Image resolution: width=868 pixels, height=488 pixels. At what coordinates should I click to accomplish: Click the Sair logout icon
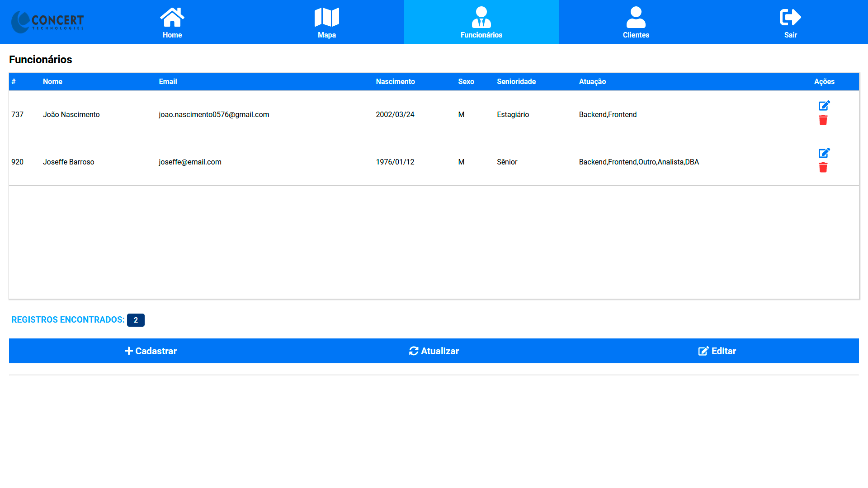pos(790,18)
